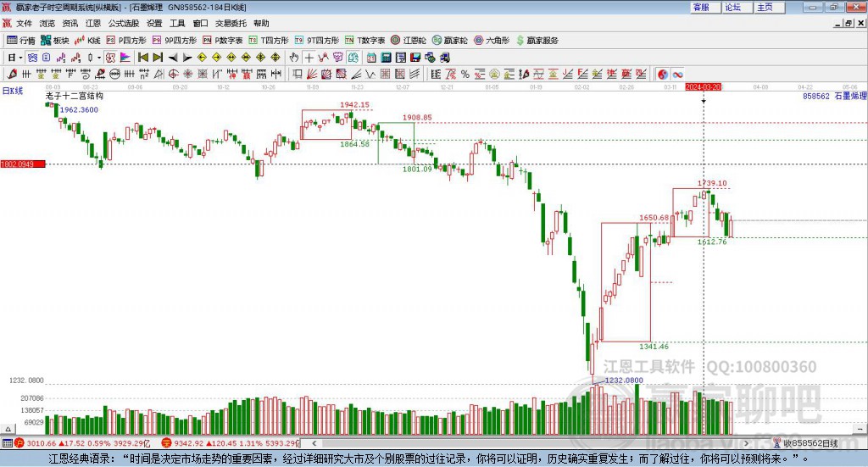868x467 pixels.
Task: Click the 论坛 forum button
Action: click(737, 7)
